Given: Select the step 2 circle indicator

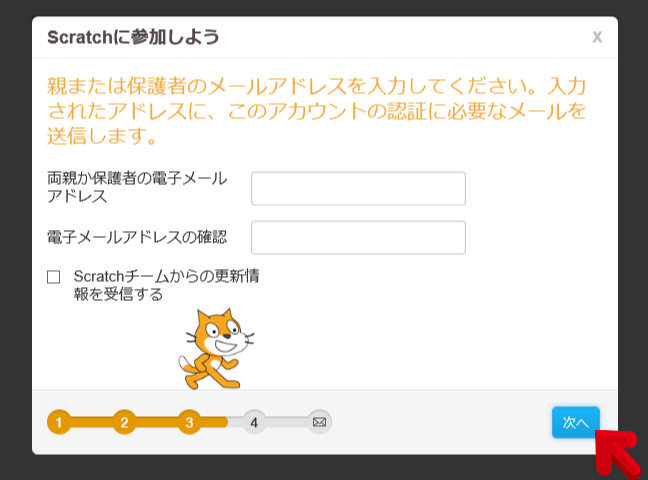Looking at the screenshot, I should [x=124, y=422].
